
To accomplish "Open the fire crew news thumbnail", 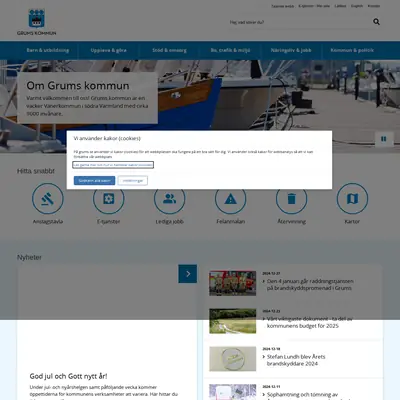I will pos(233,283).
